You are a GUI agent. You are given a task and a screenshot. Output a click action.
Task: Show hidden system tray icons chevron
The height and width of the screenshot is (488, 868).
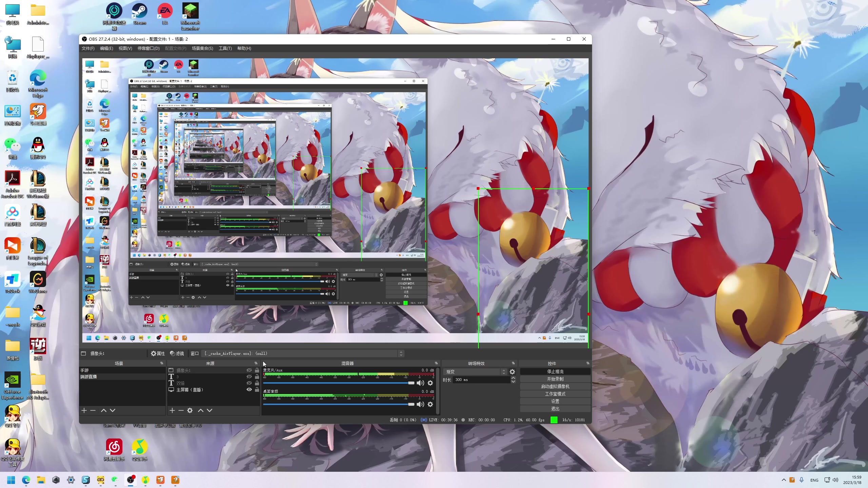click(x=784, y=480)
